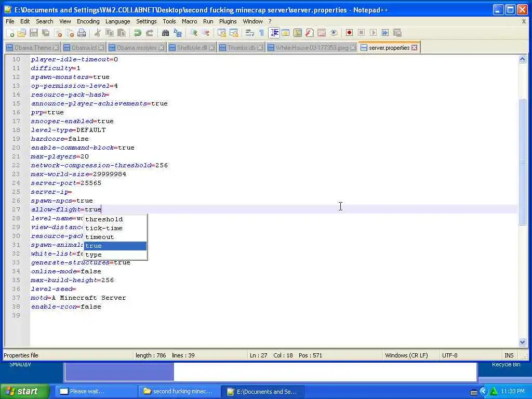Create a new document with the New icon
The width and height of the screenshot is (532, 399).
pyautogui.click(x=10, y=33)
